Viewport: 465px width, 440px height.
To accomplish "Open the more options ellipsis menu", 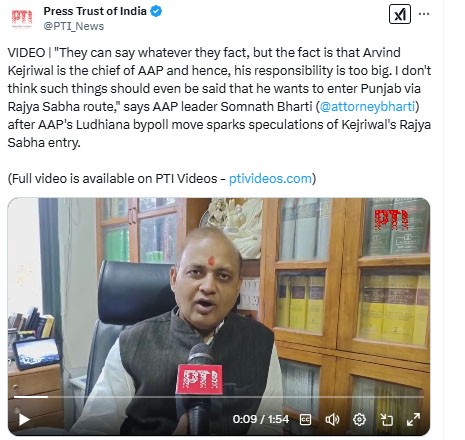I will point(424,14).
